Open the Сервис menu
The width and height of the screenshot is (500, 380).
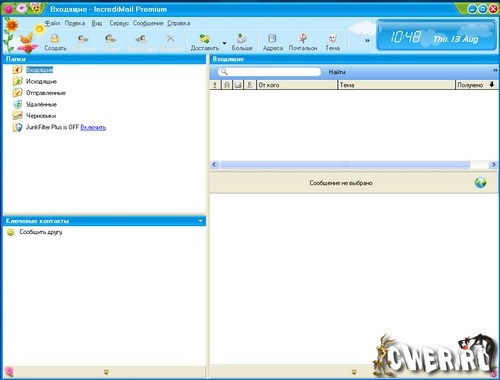[x=119, y=23]
